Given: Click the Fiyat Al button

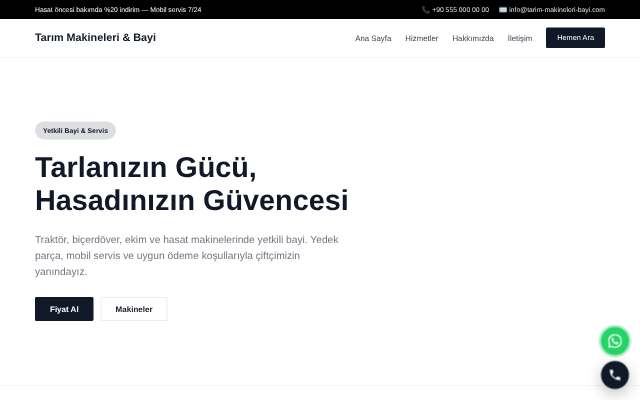Looking at the screenshot, I should tap(64, 309).
